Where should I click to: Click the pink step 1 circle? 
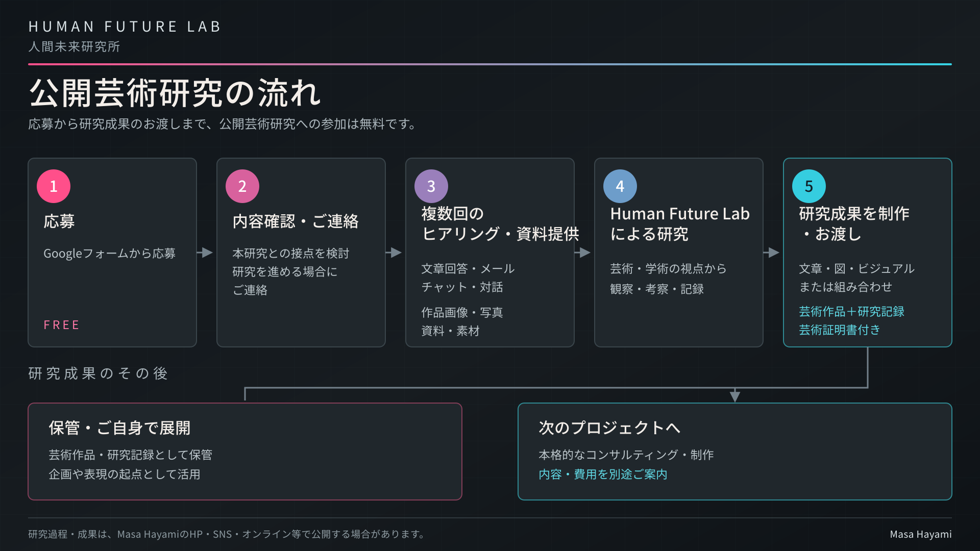(54, 186)
